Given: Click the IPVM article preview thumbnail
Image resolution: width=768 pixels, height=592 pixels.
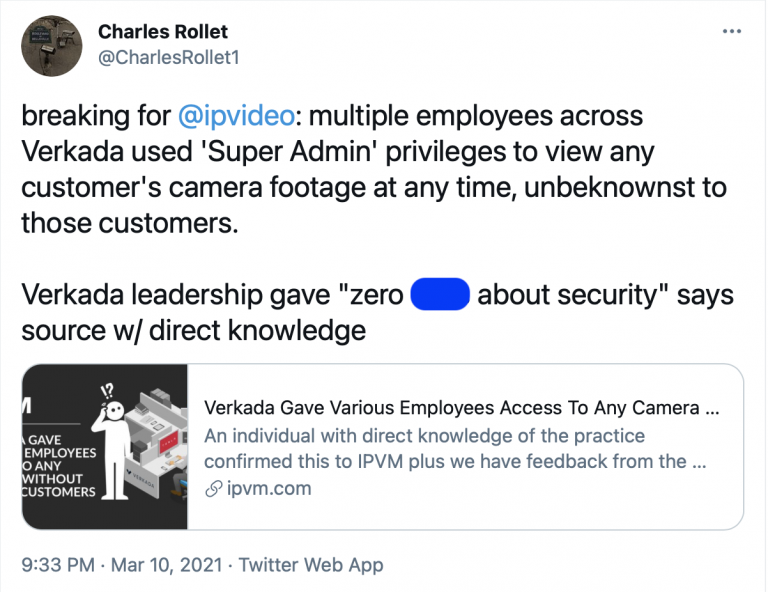Looking at the screenshot, I should (106, 446).
